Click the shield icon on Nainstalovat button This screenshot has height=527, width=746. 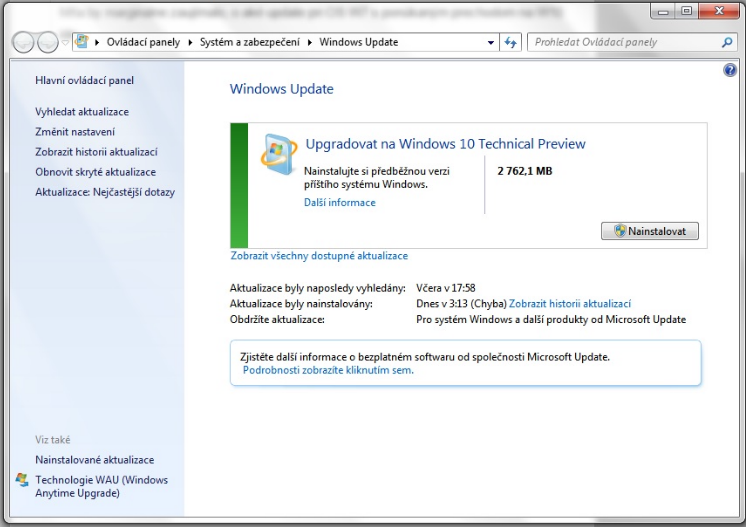619,231
